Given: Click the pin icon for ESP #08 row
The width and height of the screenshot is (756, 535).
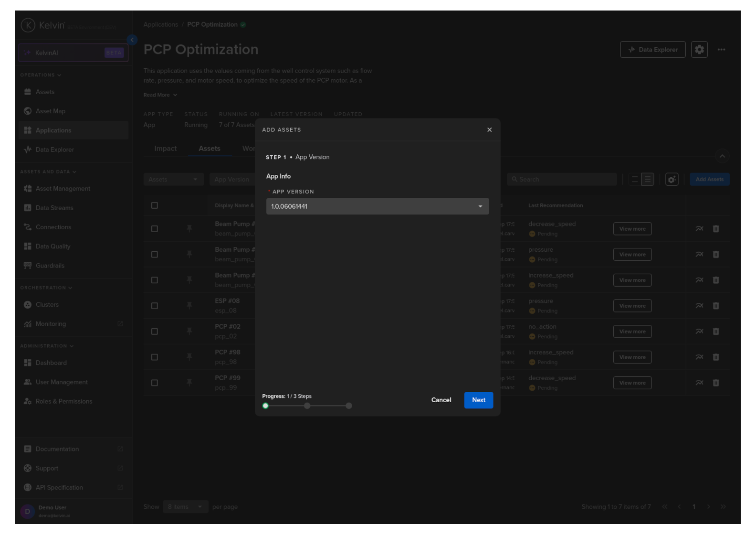Looking at the screenshot, I should 189,306.
